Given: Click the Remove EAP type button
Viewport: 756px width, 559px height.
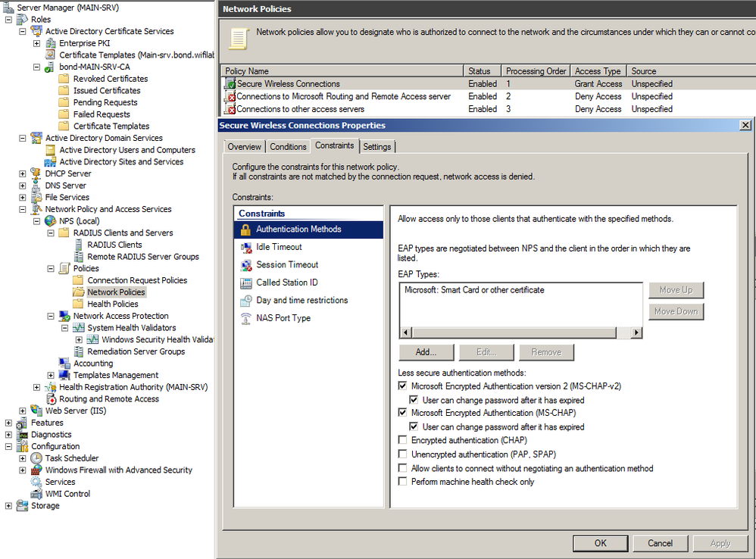Looking at the screenshot, I should 546,352.
